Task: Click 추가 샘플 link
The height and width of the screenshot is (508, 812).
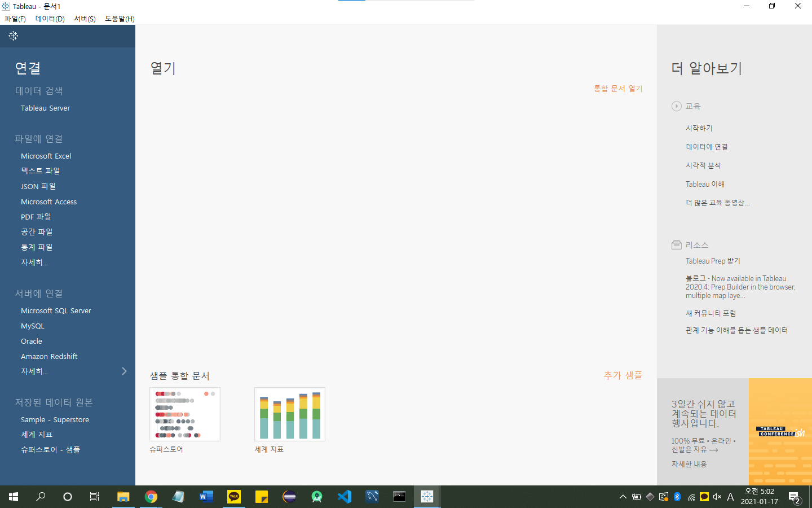Action: [x=623, y=375]
